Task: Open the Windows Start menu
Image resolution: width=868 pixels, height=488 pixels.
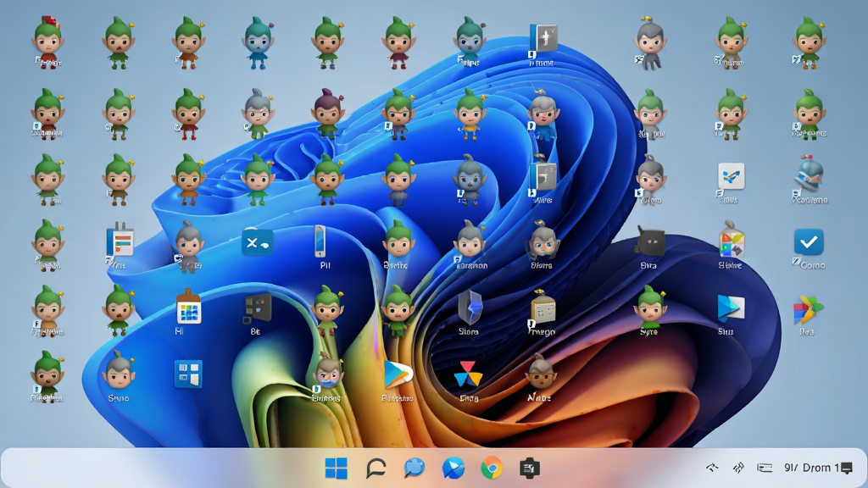Action: (x=336, y=468)
